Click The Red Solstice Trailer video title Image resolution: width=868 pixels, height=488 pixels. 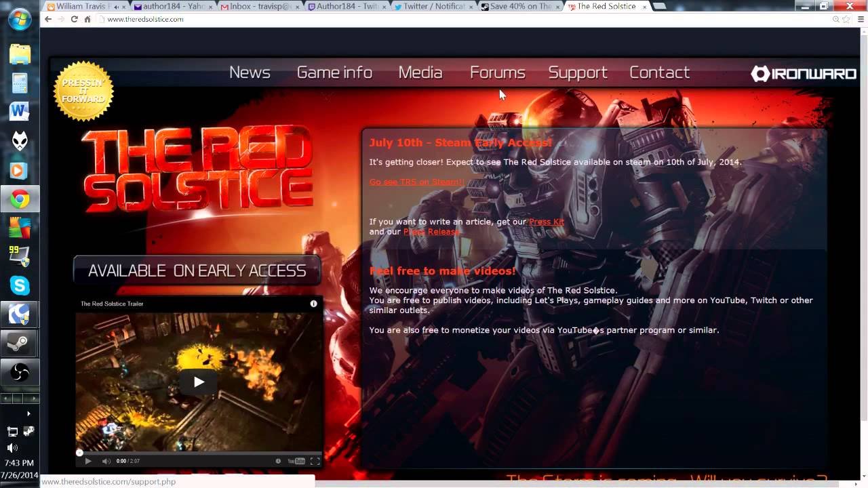click(112, 304)
